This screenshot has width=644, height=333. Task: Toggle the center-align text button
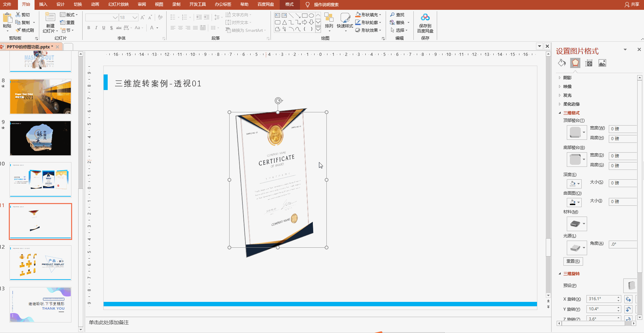180,28
